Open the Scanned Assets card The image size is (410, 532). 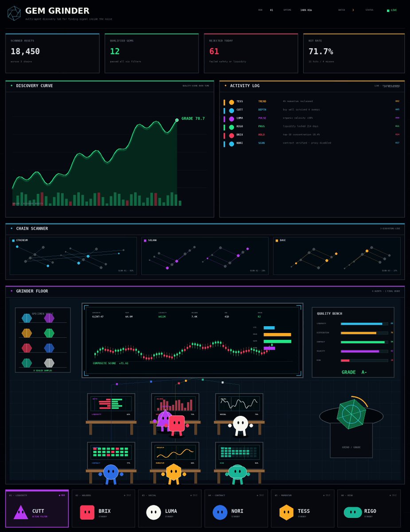click(x=52, y=53)
